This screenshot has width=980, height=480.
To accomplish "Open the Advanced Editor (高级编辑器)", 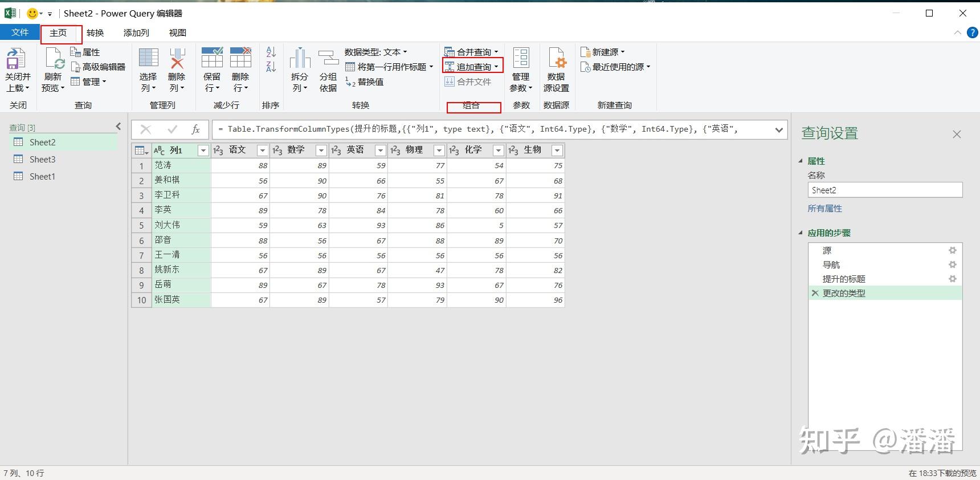I will (98, 67).
